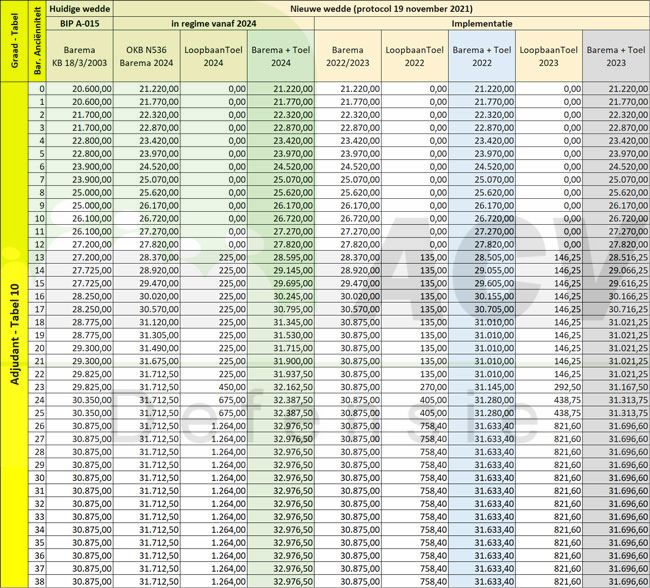650x588 pixels.
Task: Select the 758,40 cell in row 28
Action: 415,452
